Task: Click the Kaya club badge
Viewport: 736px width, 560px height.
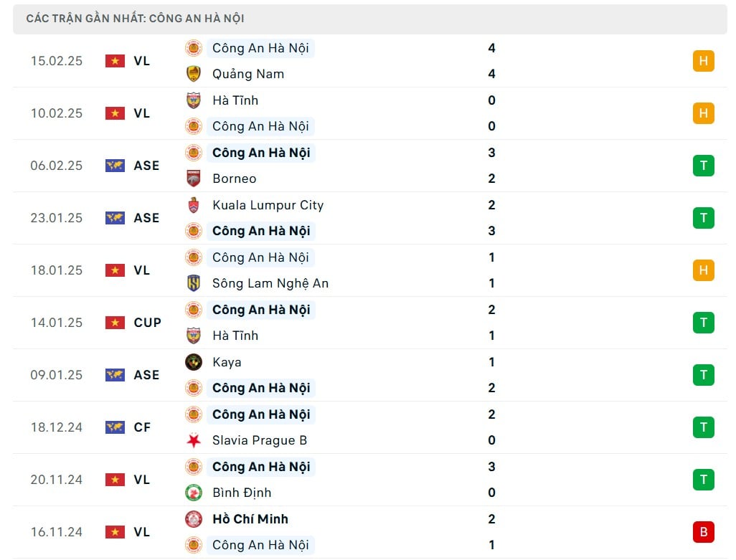Action: point(194,361)
